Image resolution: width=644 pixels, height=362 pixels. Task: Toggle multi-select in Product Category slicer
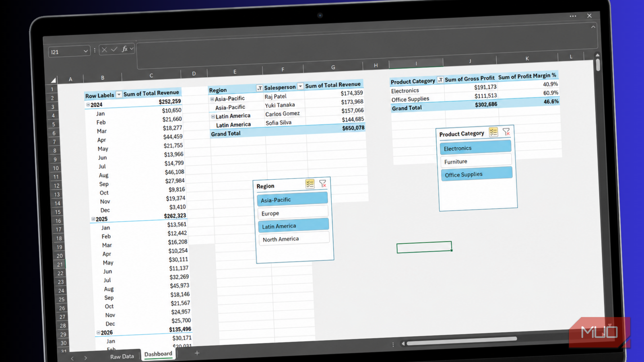pyautogui.click(x=493, y=132)
